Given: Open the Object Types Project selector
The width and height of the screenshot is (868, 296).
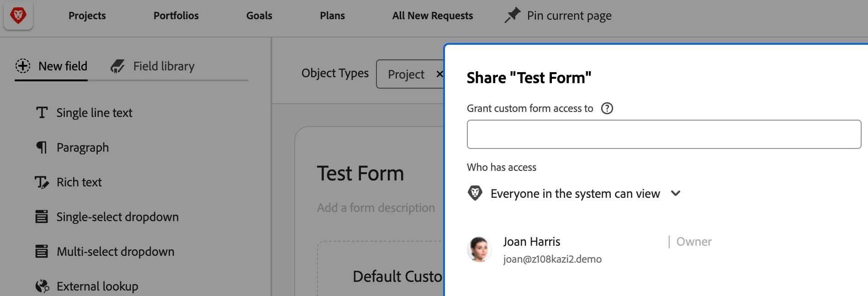Looking at the screenshot, I should coord(406,74).
